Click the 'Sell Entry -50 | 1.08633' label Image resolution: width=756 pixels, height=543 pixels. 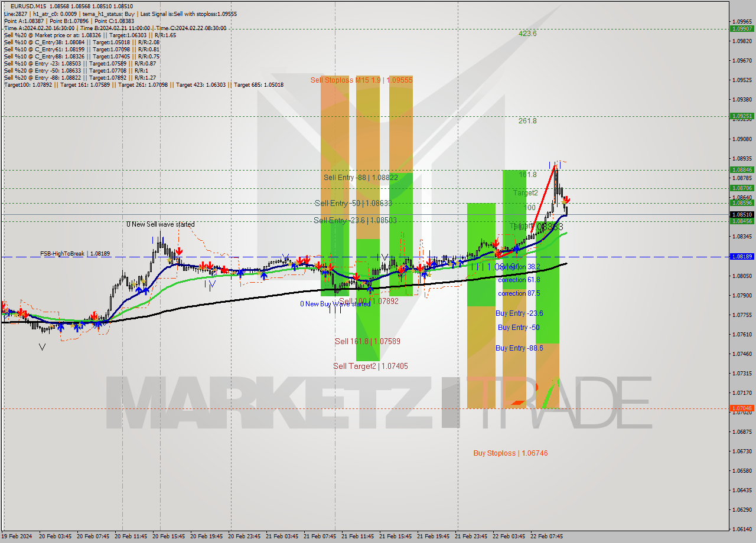[353, 203]
